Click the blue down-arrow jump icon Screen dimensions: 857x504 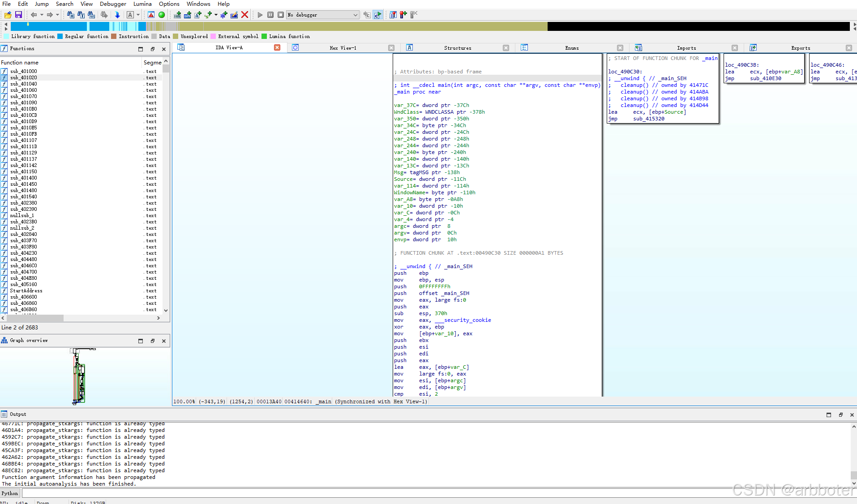pos(117,15)
